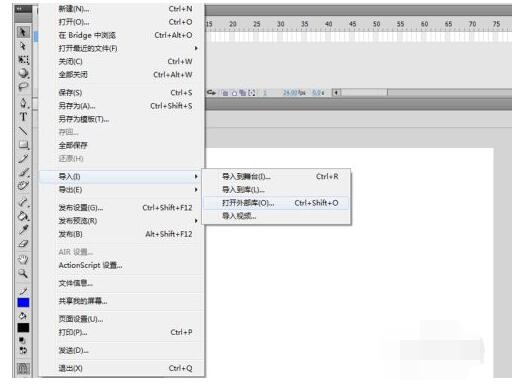Screen dimensions: 514x384
Task: Select the Pencil tool
Action: [x=23, y=158]
